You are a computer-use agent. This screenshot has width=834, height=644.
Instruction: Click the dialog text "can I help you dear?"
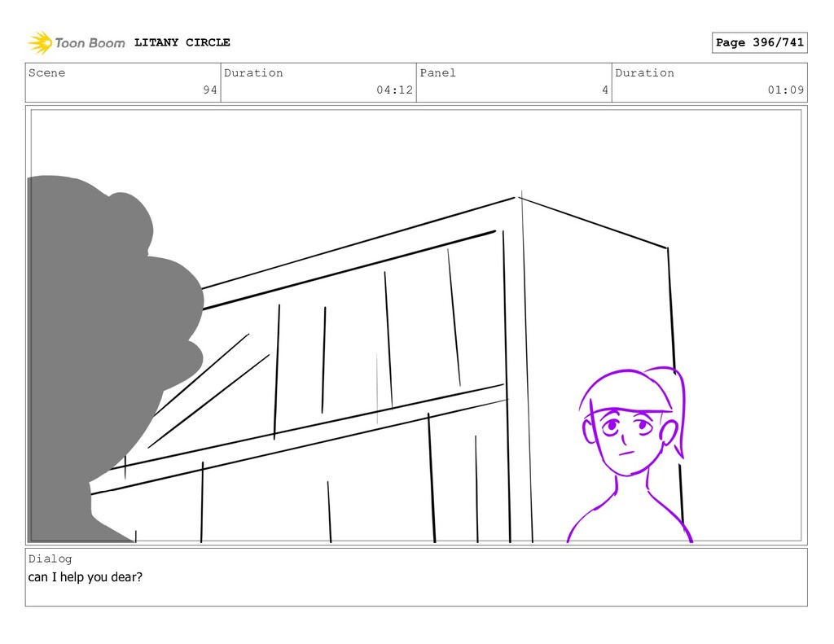tap(85, 577)
